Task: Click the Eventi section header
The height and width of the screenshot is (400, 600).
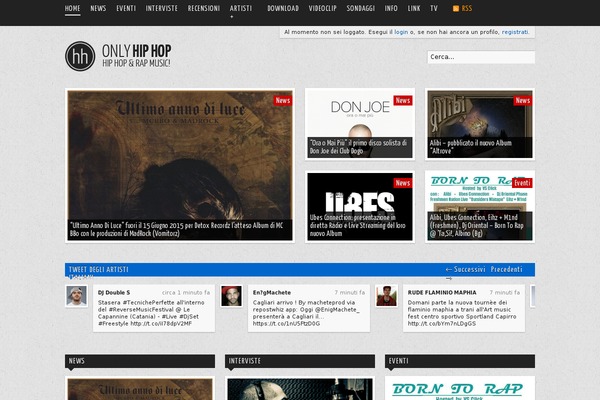Action: point(460,361)
